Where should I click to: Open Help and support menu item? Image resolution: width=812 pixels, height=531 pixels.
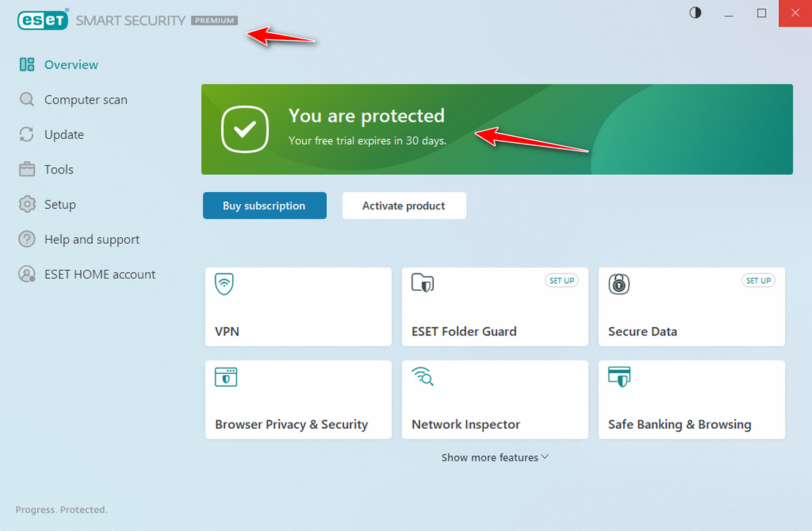(91, 240)
